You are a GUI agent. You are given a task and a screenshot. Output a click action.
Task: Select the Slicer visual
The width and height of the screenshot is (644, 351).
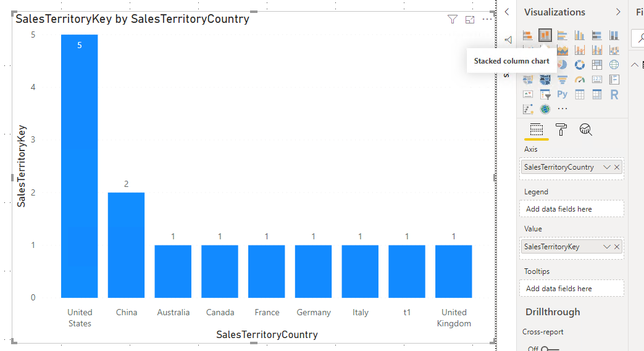point(545,94)
